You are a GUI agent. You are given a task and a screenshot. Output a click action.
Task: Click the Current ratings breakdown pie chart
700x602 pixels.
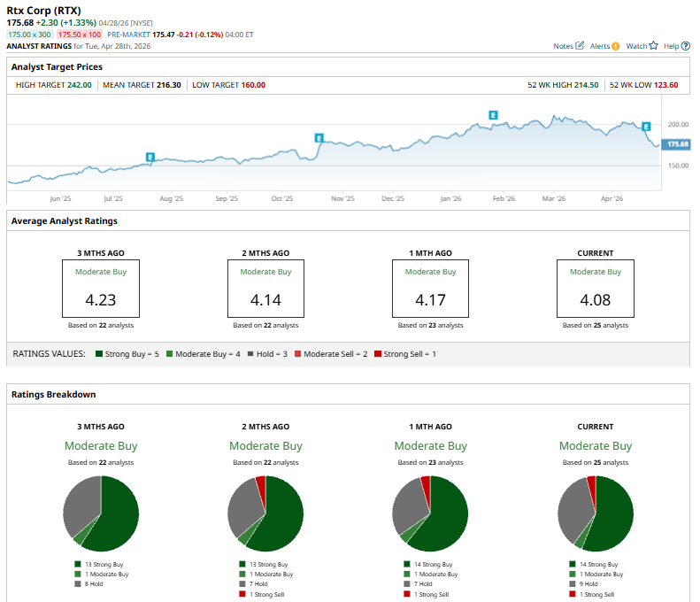596,513
